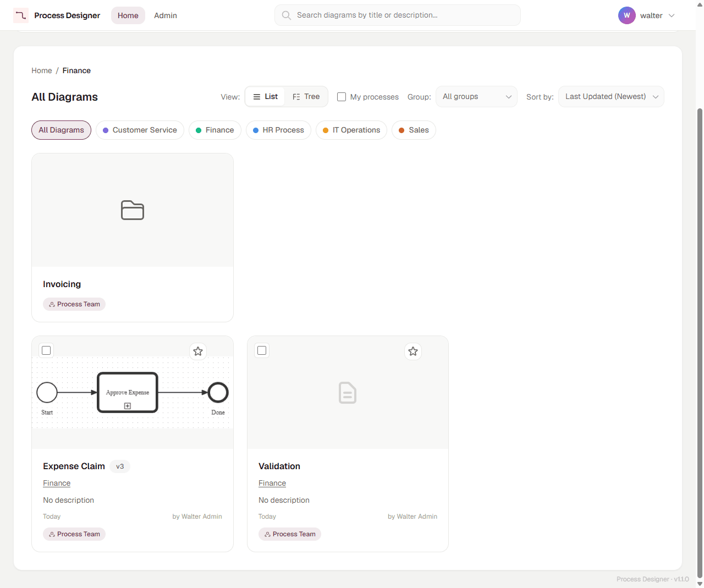Screen dimensions: 704x588
Task: Filter by HR Process category
Action: 278,130
